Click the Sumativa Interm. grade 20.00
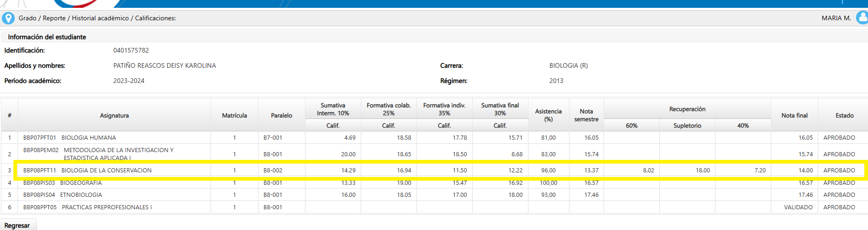Viewport: 868px width, 230px height. [x=348, y=154]
